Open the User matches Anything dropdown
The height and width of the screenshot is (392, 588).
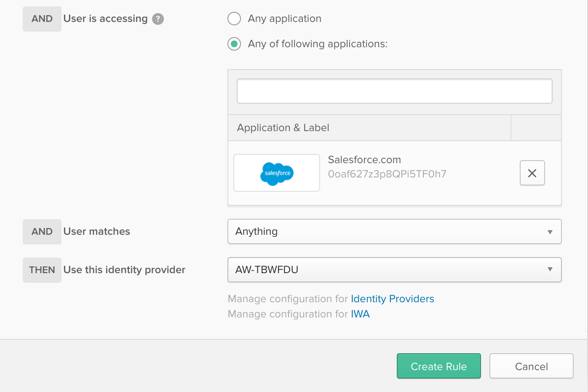click(394, 231)
